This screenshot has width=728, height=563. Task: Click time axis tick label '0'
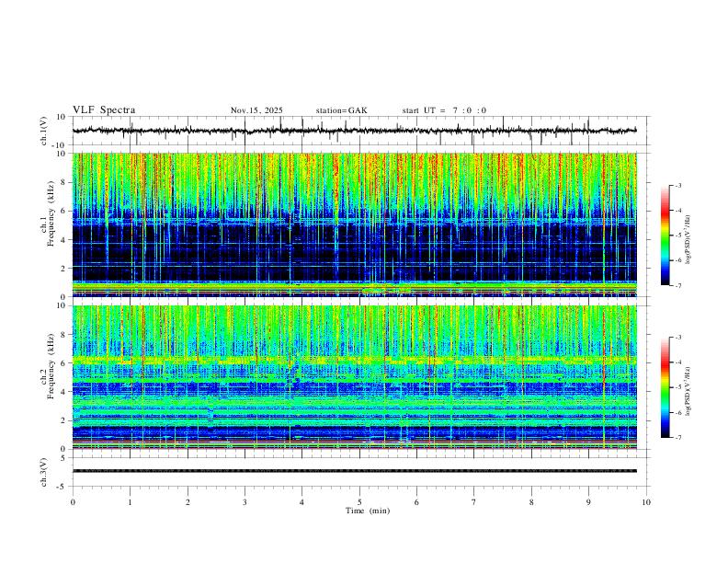pyautogui.click(x=73, y=502)
